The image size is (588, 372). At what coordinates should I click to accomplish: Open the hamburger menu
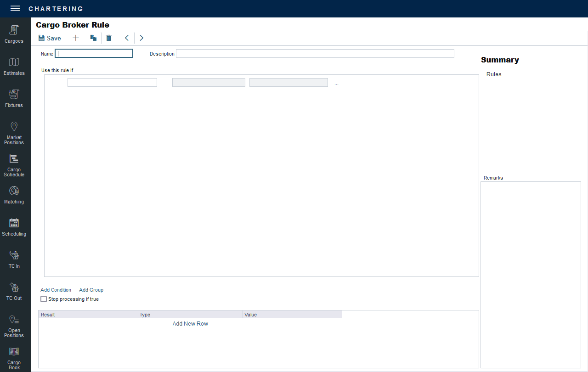(x=15, y=9)
